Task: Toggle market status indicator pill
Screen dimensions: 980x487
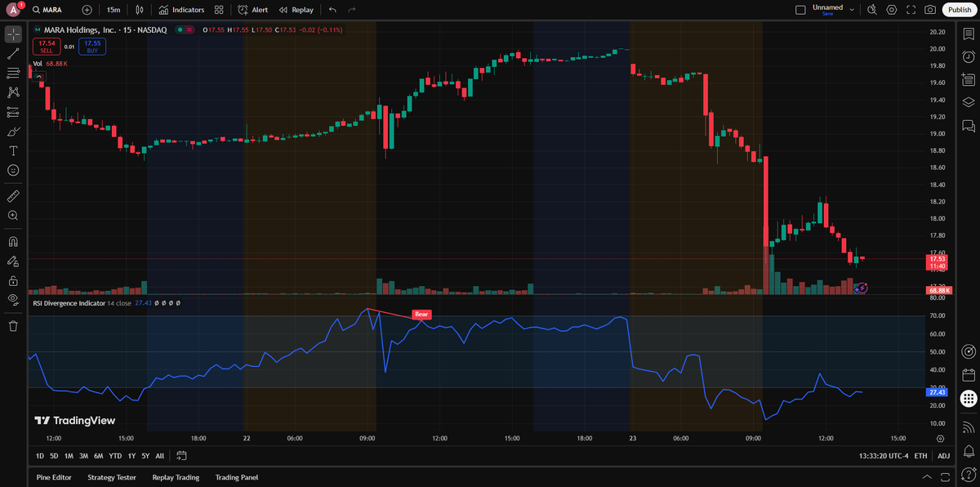Action: click(x=186, y=30)
